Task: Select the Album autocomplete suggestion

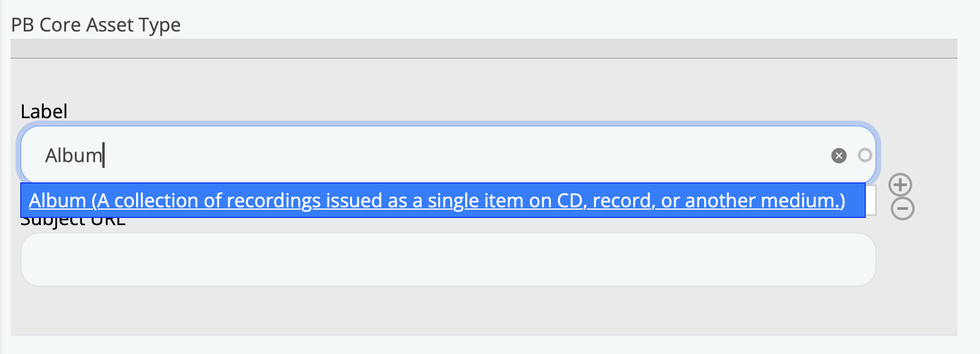Action: coord(436,201)
